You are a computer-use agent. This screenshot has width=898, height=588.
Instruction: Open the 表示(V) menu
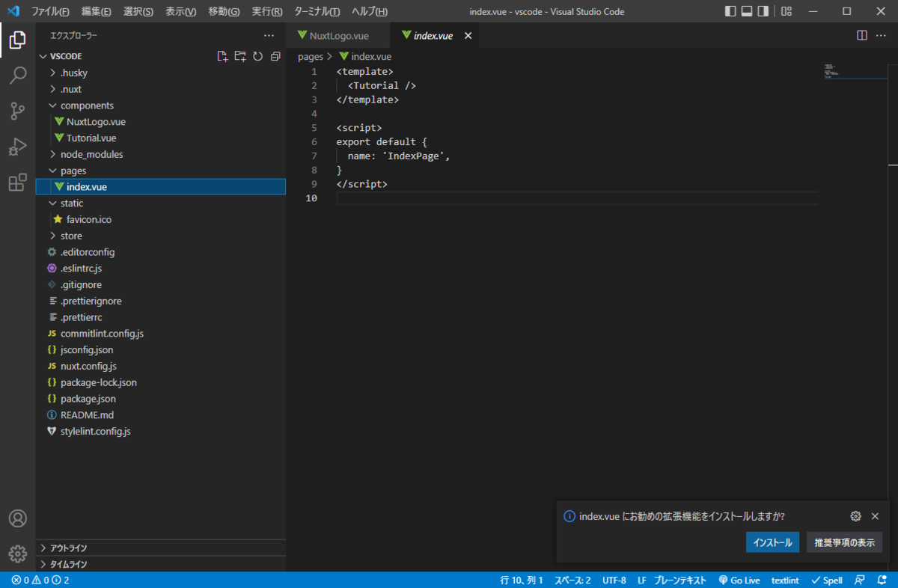click(x=181, y=11)
